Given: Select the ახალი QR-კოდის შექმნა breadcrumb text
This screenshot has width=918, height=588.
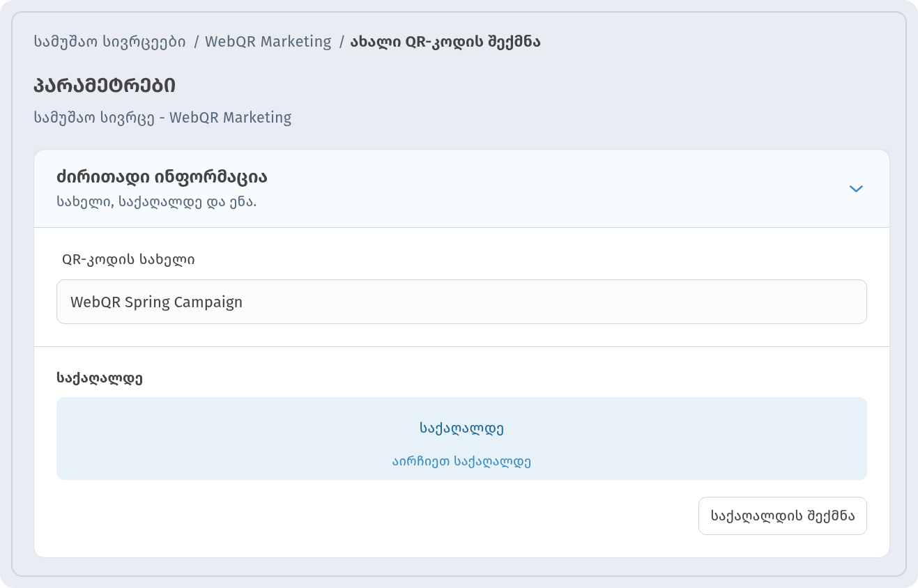Looking at the screenshot, I should click(445, 42).
